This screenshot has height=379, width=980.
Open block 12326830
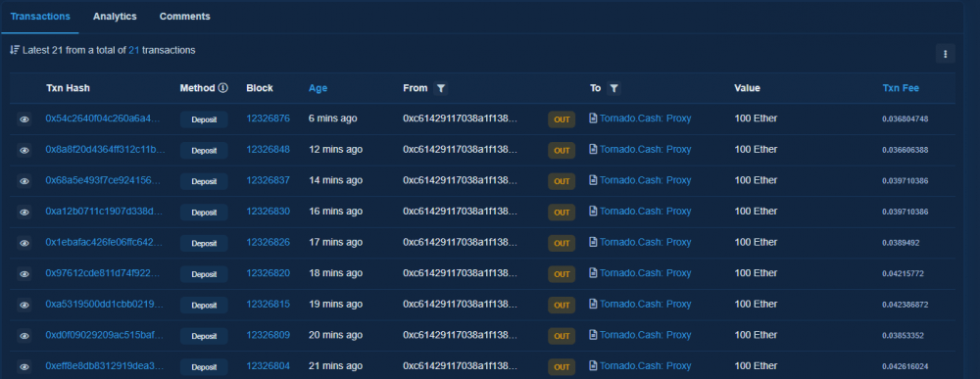(x=269, y=211)
